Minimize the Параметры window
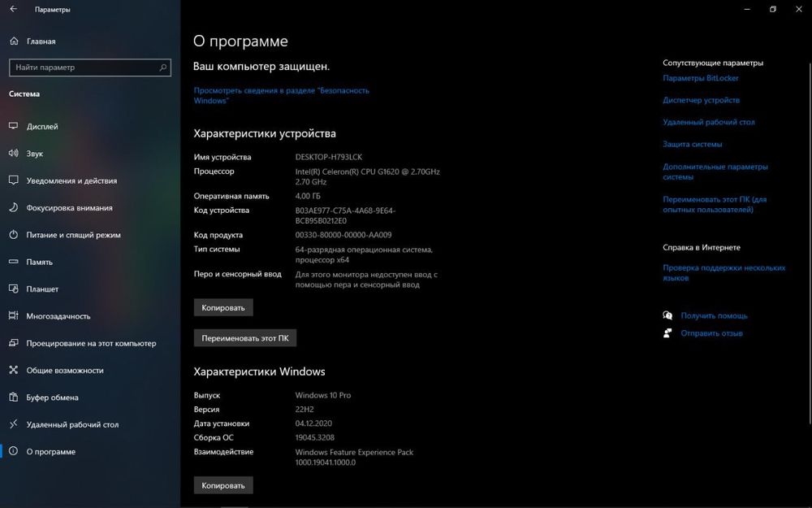This screenshot has height=508, width=812. [x=747, y=9]
